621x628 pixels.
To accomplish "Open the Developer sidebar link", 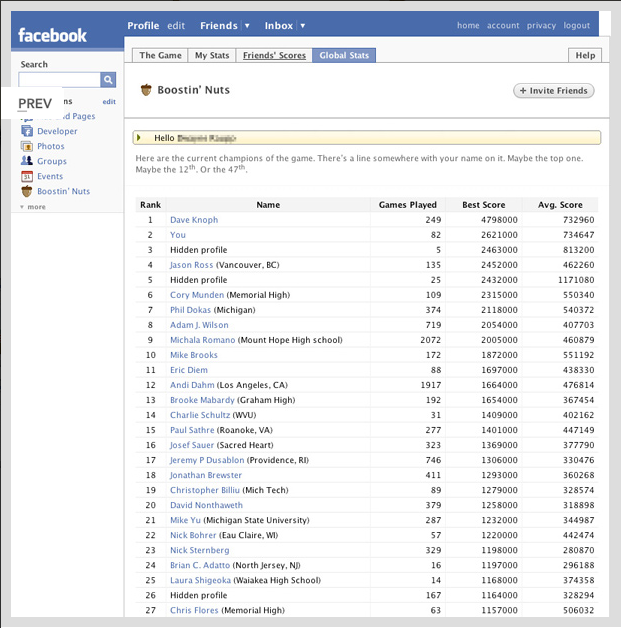I will click(x=57, y=131).
